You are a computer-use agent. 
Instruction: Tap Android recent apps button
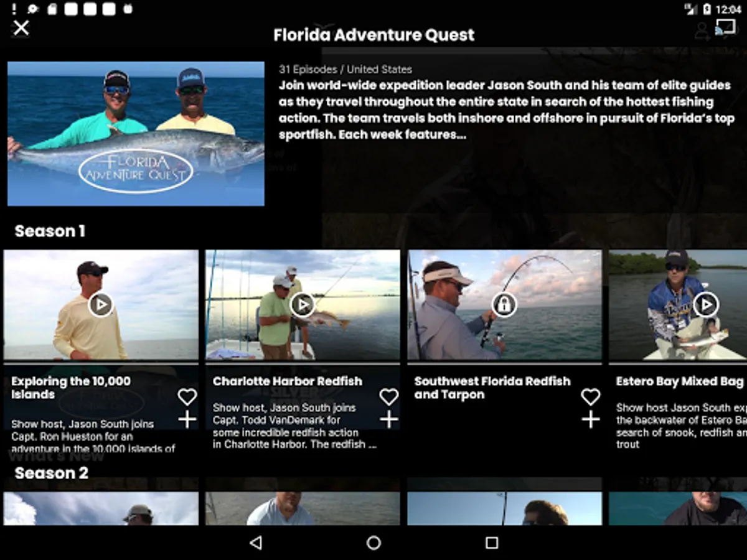492,543
